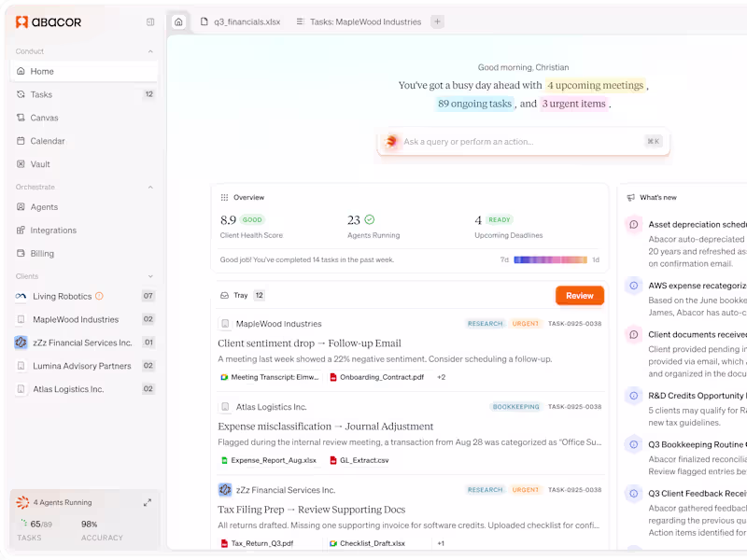Open Calendar in sidebar
747x560 pixels.
click(x=84, y=141)
